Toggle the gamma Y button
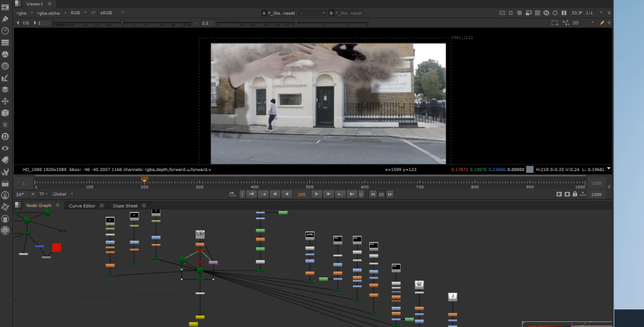The width and height of the screenshot is (644, 327). [x=196, y=23]
